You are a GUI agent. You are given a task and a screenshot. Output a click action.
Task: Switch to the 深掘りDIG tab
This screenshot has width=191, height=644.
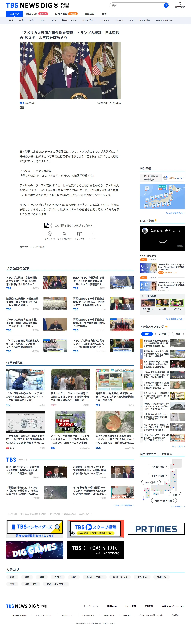pyautogui.click(x=37, y=14)
